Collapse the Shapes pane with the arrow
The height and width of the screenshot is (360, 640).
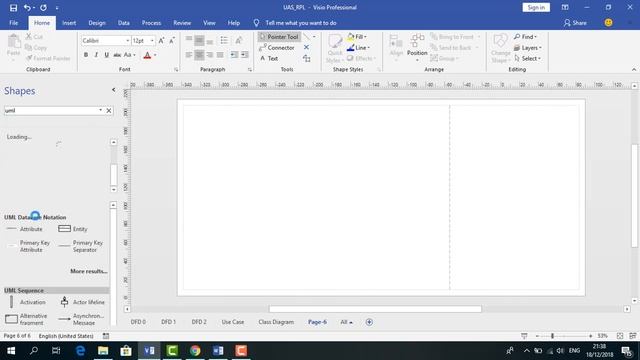pyautogui.click(x=113, y=90)
